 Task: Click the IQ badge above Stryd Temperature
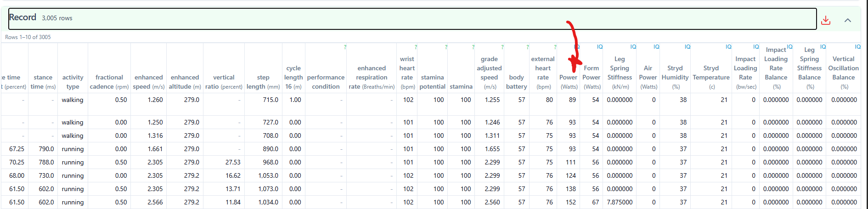point(728,47)
